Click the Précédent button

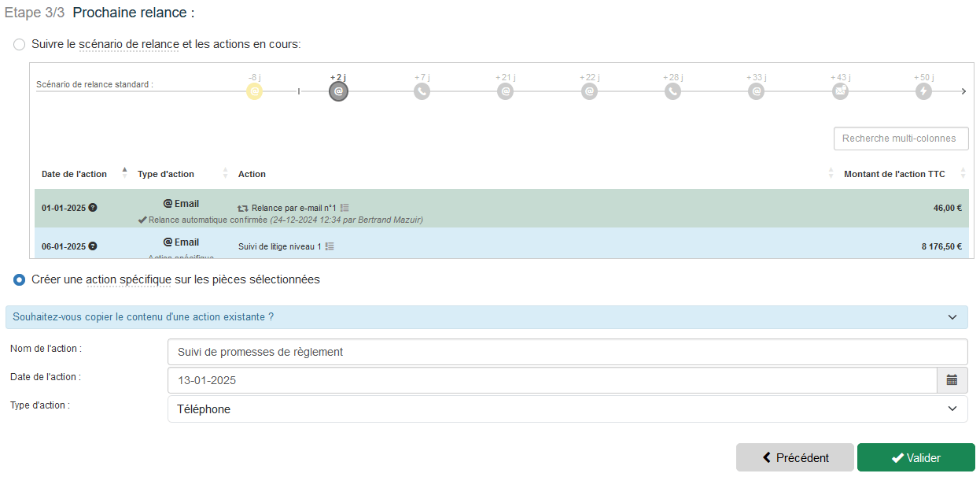click(794, 458)
